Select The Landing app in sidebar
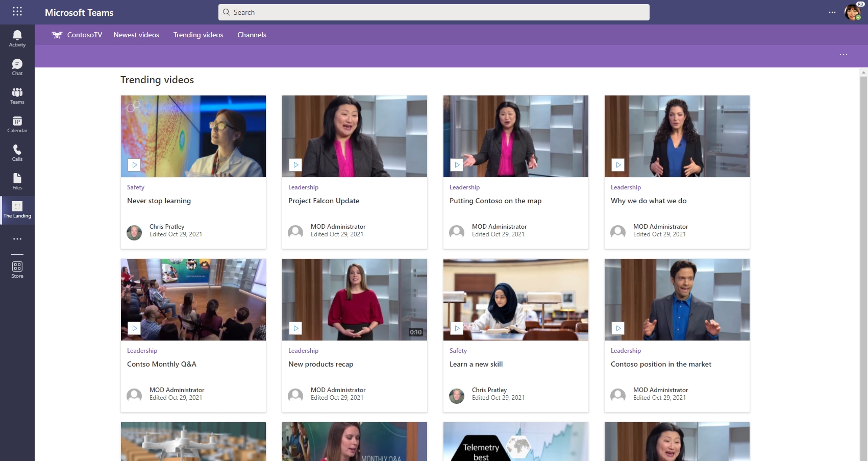The width and height of the screenshot is (868, 461). click(17, 209)
